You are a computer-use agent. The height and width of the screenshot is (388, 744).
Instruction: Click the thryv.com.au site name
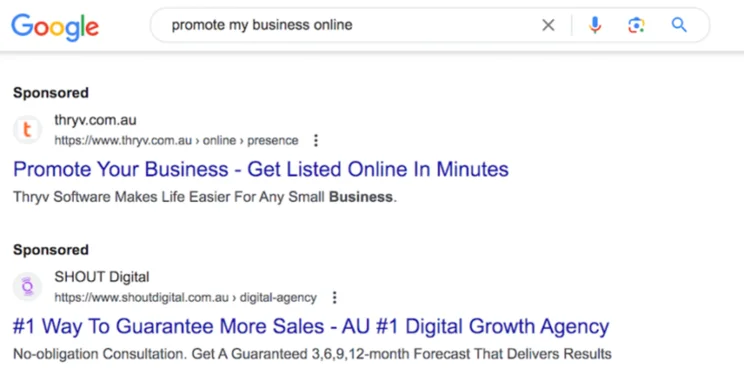[x=95, y=120]
